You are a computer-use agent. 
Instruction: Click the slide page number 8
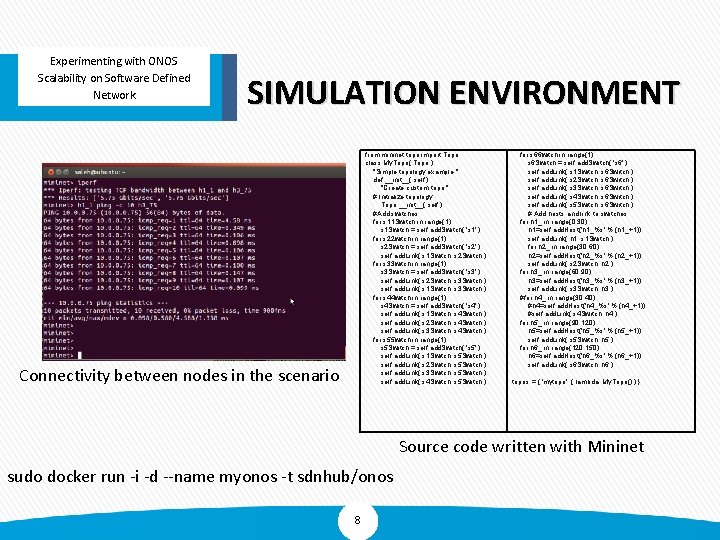tap(358, 520)
